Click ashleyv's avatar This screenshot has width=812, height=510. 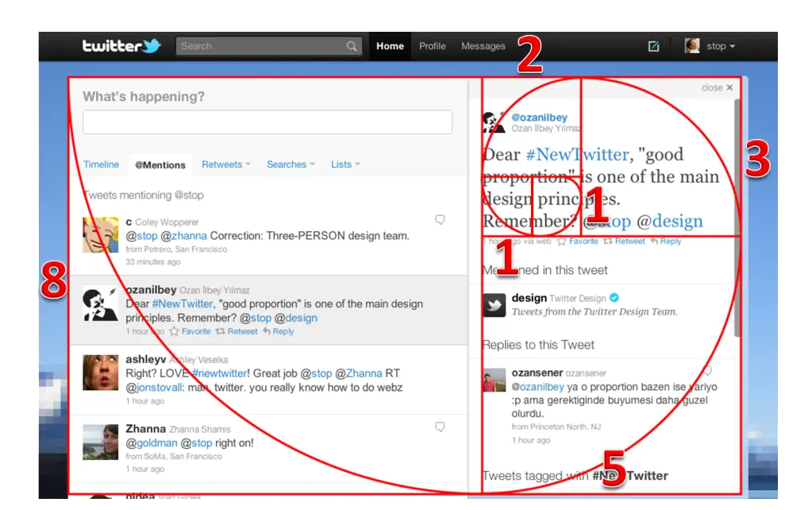[101, 373]
